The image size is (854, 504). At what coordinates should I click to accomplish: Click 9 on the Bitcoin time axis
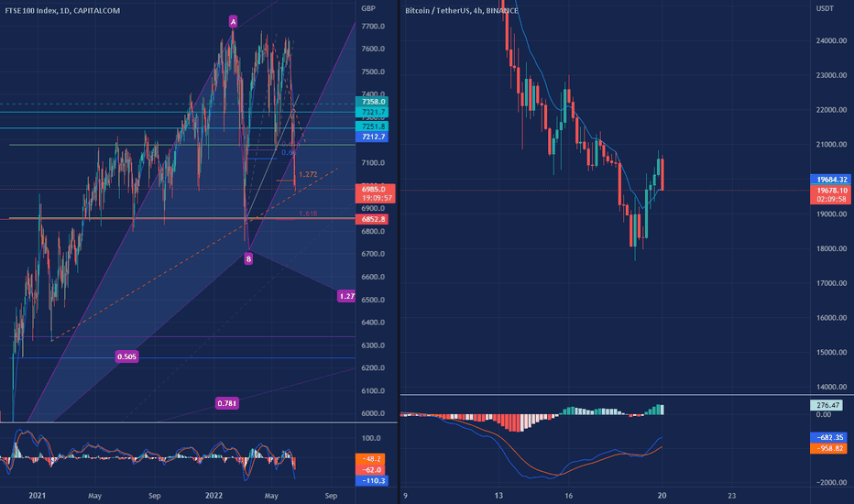click(405, 495)
